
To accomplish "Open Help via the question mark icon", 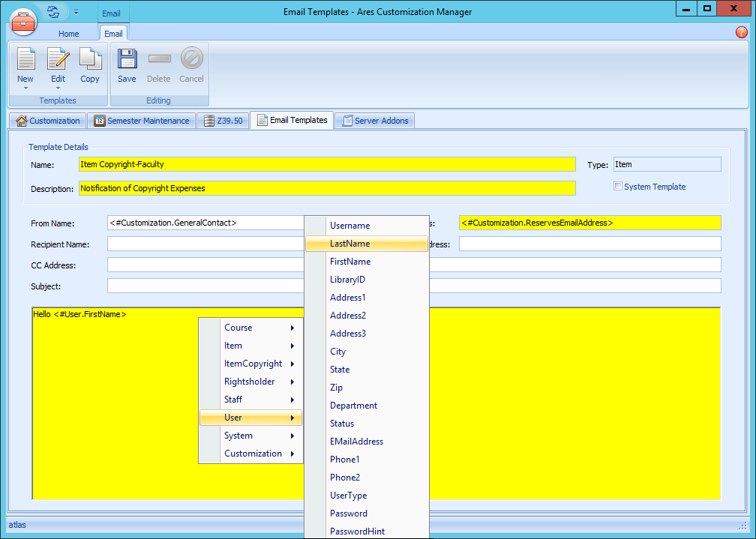I will pyautogui.click(x=741, y=32).
